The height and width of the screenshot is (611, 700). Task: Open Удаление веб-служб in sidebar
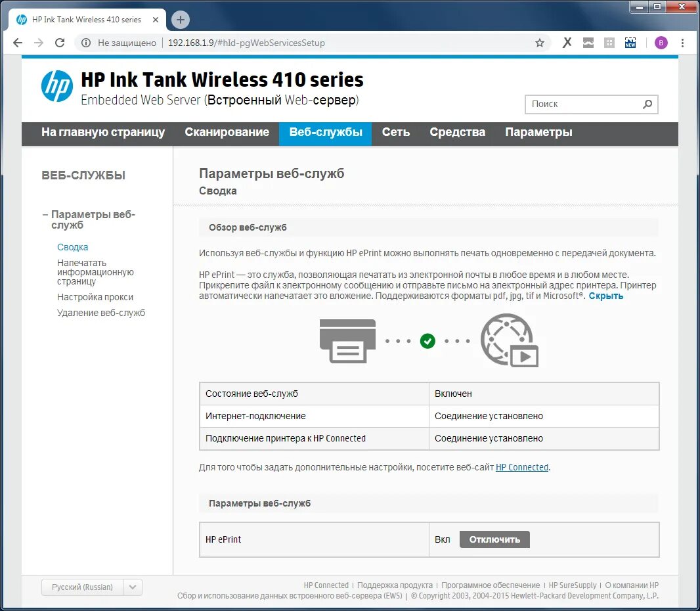pos(101,313)
